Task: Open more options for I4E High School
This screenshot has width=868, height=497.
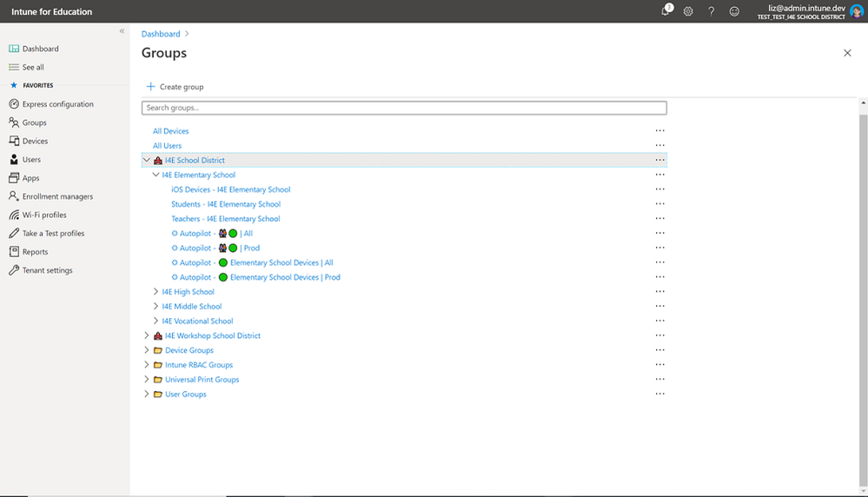Action: 659,292
